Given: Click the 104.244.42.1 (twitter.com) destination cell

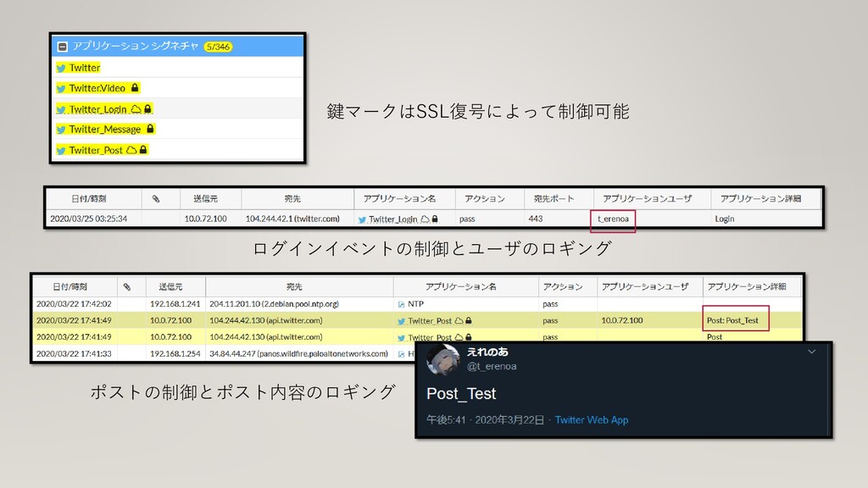Looking at the screenshot, I should point(292,219).
